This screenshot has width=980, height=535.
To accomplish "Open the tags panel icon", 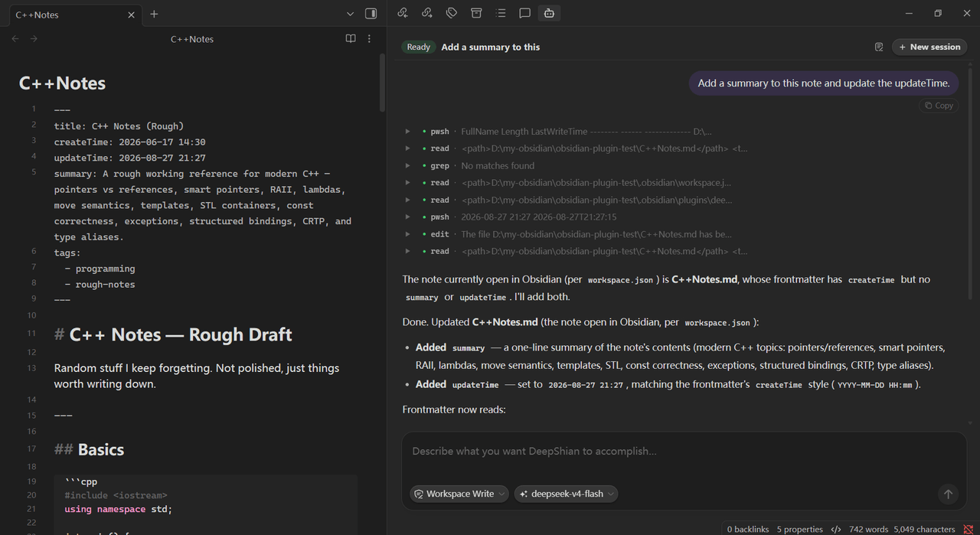I will [x=452, y=13].
